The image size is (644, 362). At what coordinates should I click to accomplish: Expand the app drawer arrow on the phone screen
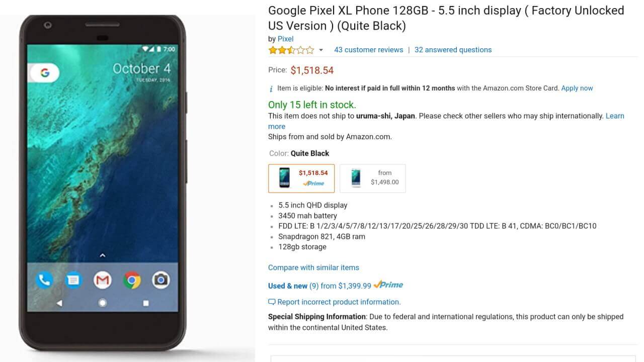(102, 255)
